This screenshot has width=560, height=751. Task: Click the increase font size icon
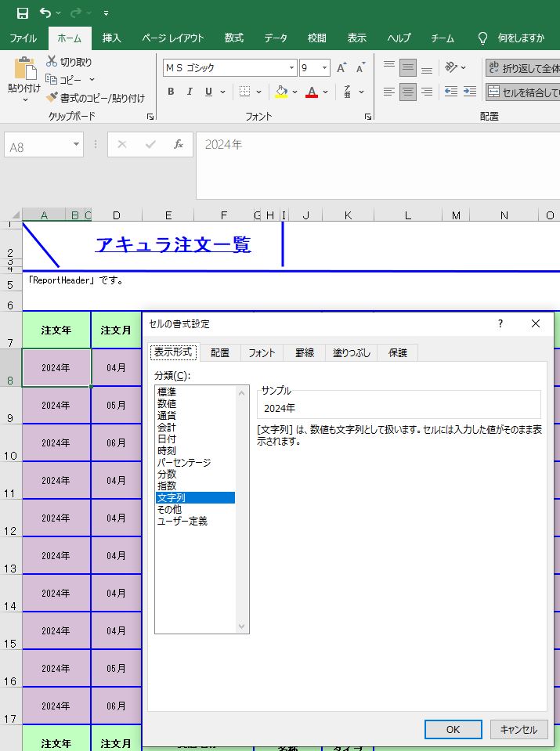[x=341, y=68]
